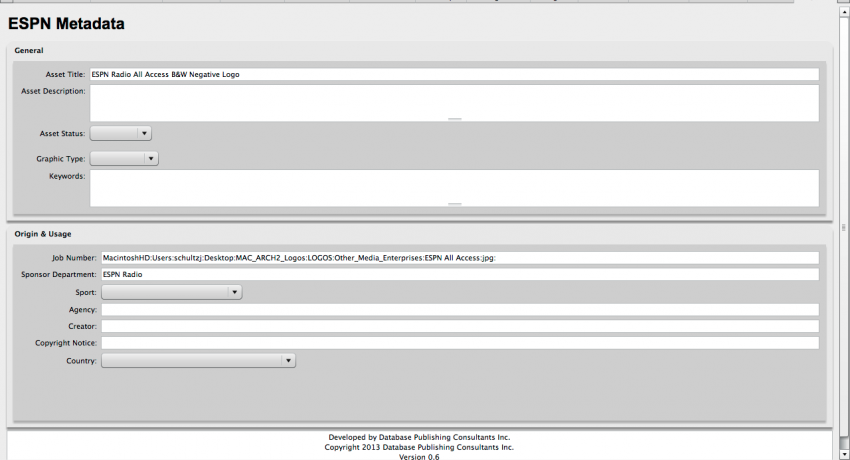
Task: Click 'Developed by Database Publishing Consultants Inc.' text
Action: tap(419, 437)
